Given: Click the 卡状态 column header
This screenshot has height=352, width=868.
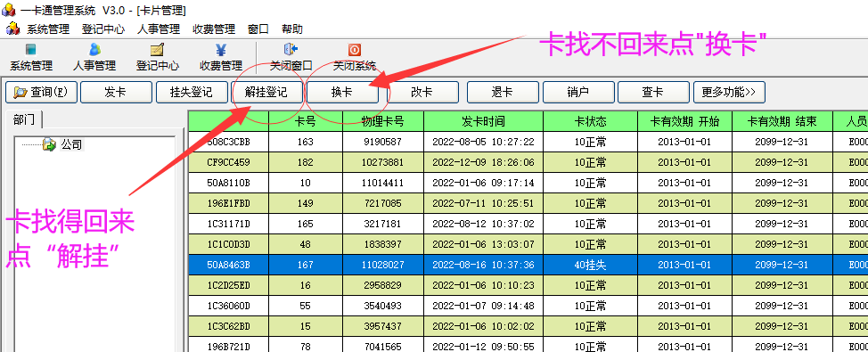Looking at the screenshot, I should point(590,121).
